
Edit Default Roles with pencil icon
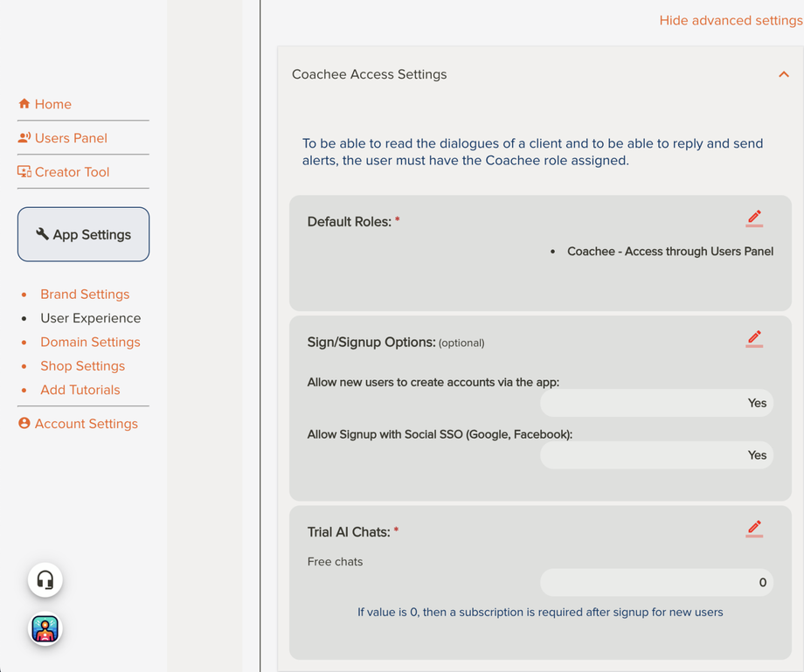point(754,218)
